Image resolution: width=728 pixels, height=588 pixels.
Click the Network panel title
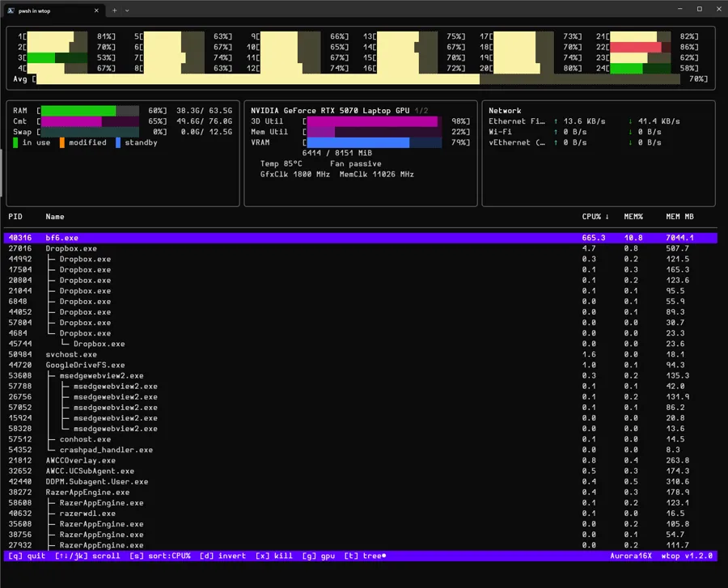tap(505, 111)
